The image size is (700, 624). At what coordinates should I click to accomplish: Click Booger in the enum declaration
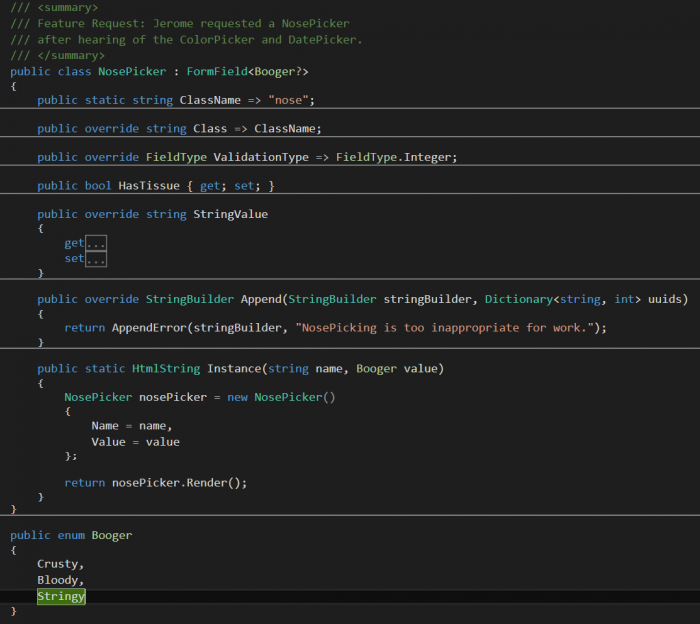pyautogui.click(x=112, y=535)
